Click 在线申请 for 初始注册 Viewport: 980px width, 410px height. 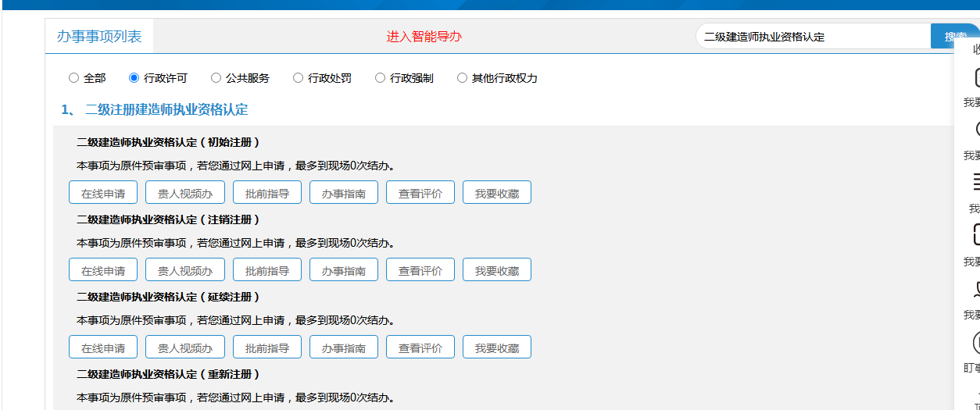click(x=103, y=193)
